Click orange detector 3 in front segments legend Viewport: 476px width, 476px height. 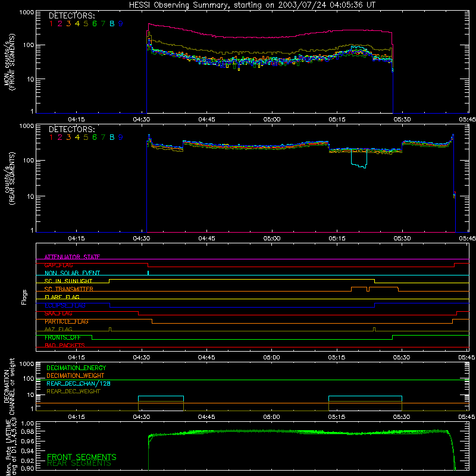68,23
